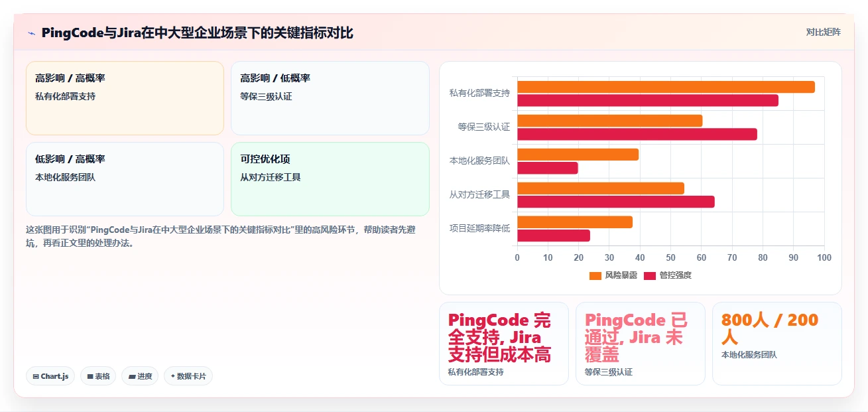The width and height of the screenshot is (868, 412).
Task: Click the orange bar for 项目延期率降低
Action: tap(575, 222)
